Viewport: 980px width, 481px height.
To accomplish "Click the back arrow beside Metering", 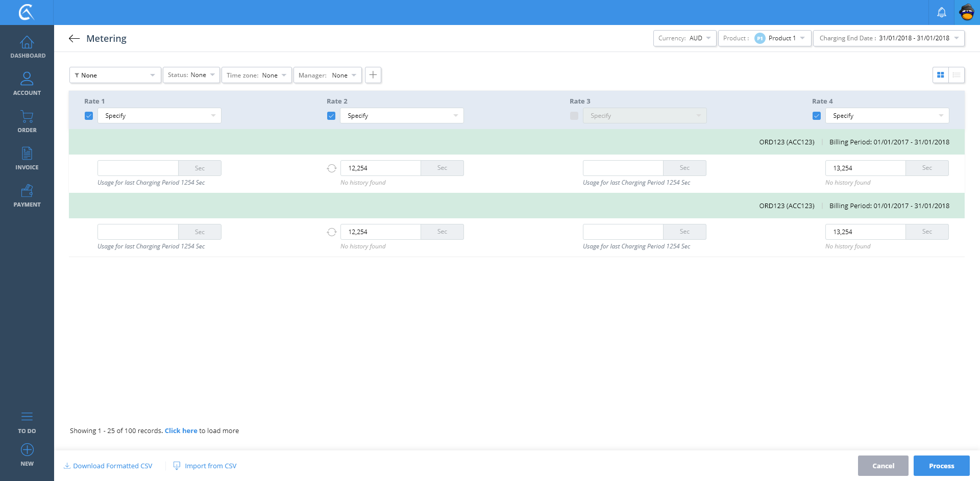I will pyautogui.click(x=75, y=39).
